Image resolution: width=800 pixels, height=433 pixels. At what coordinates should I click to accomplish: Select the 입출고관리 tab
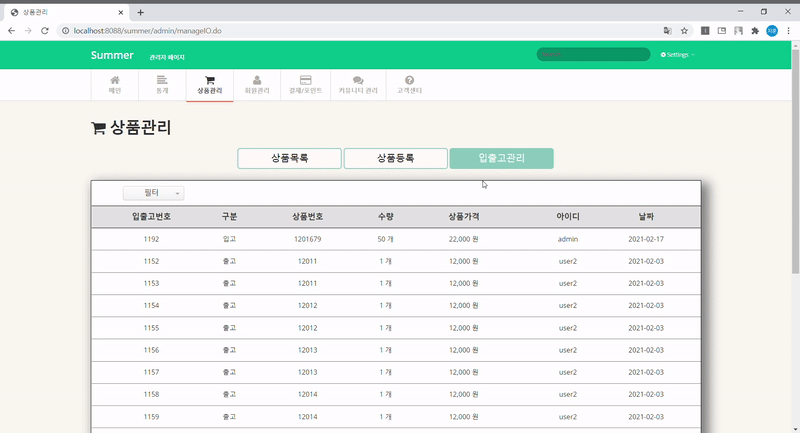502,158
